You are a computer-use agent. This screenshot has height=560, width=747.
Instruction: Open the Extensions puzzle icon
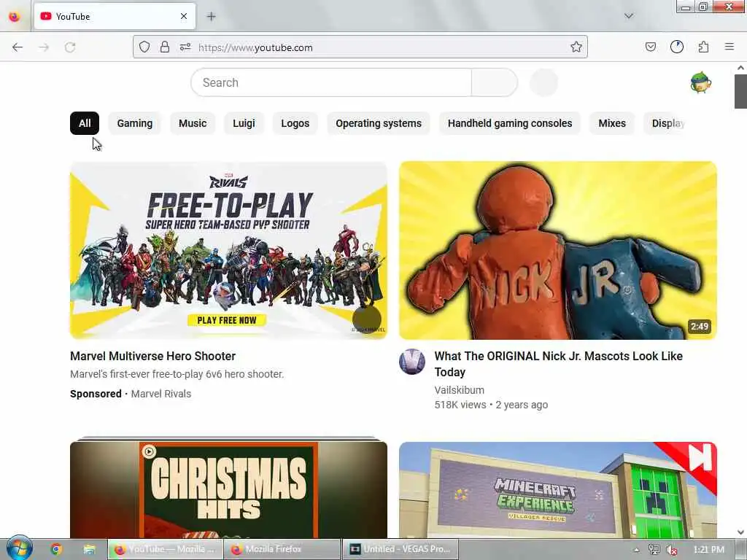(x=703, y=47)
